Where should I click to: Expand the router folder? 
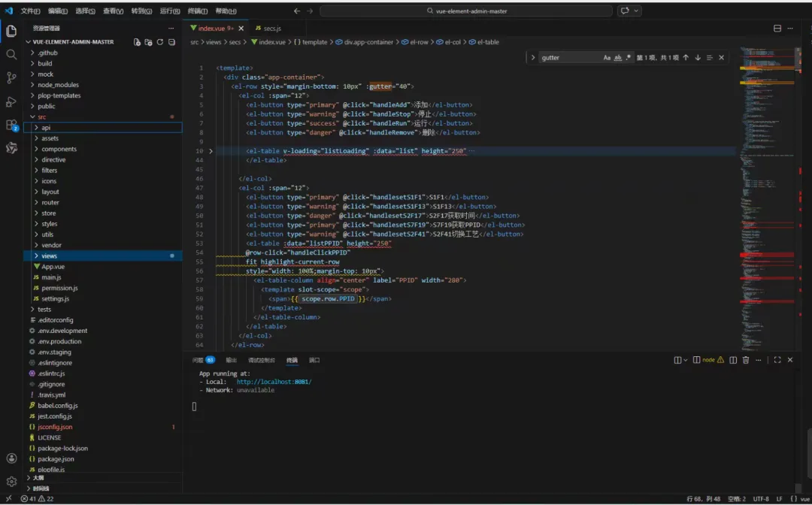tap(103, 202)
